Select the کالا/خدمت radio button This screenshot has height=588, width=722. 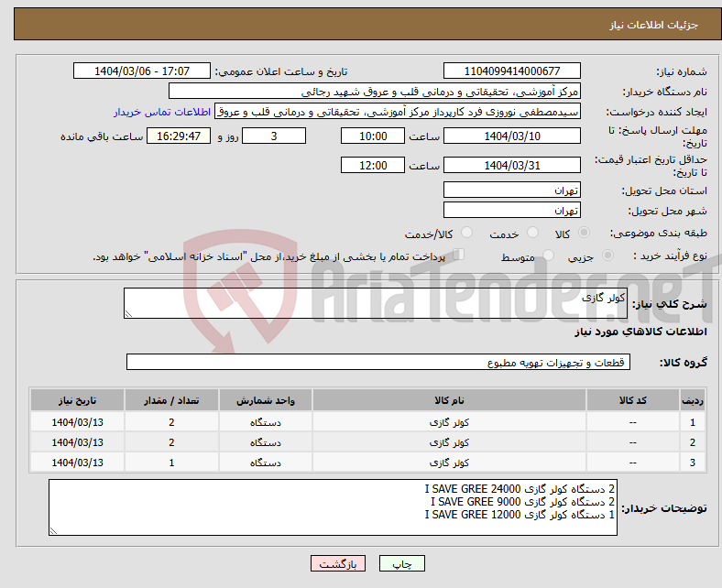467,233
